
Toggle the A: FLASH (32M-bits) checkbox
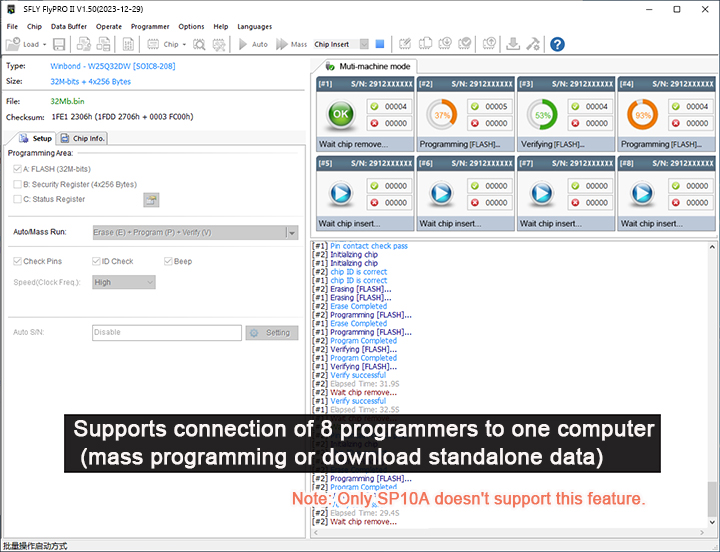tap(17, 170)
